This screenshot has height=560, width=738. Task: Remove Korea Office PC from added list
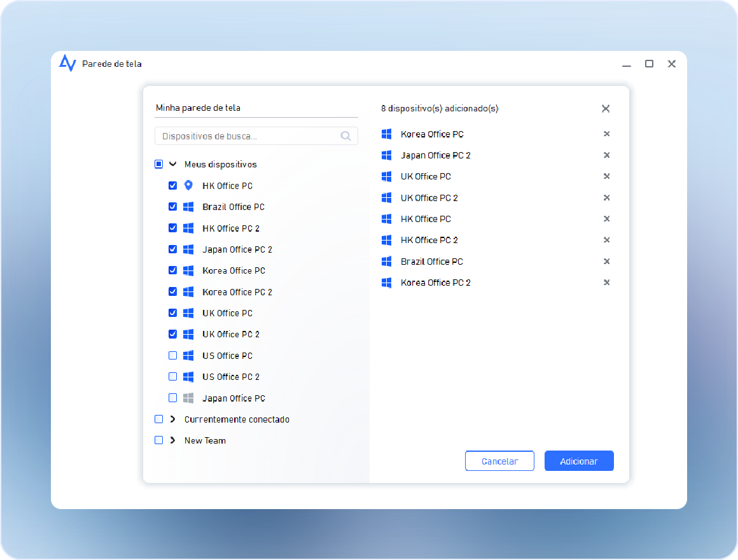(x=606, y=134)
